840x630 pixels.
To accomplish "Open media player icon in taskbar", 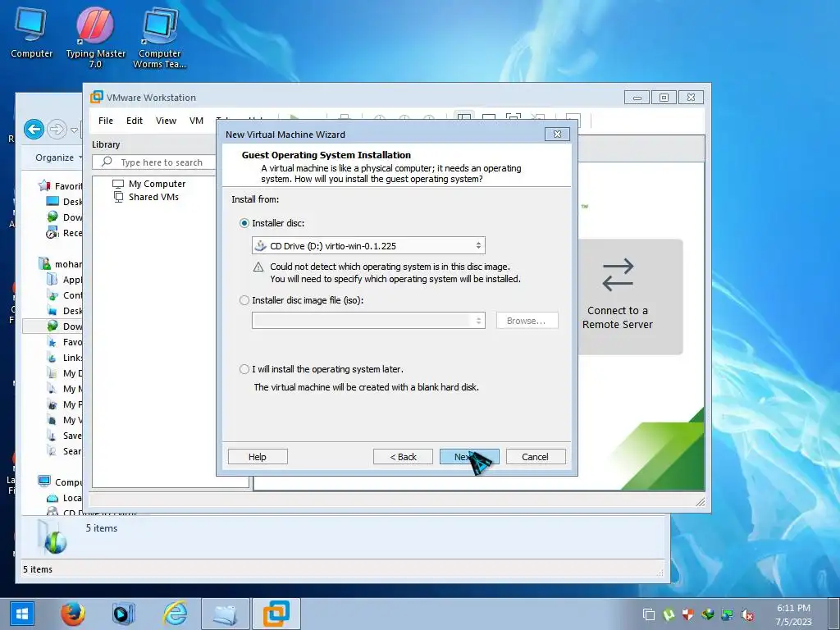I will [123, 614].
